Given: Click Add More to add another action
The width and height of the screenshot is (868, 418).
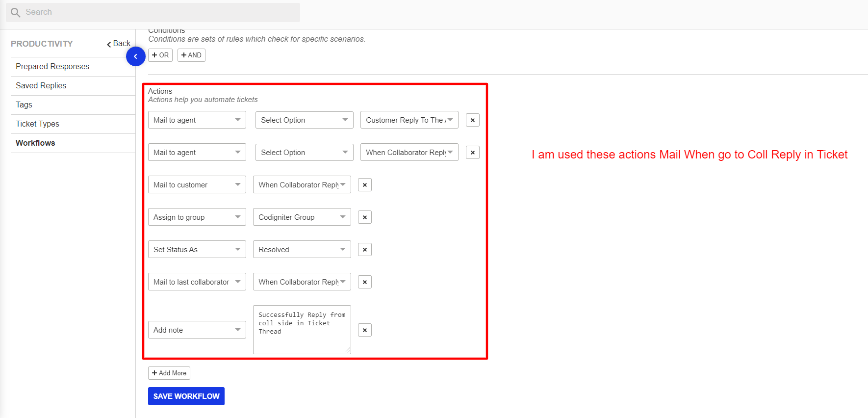Looking at the screenshot, I should [x=169, y=373].
